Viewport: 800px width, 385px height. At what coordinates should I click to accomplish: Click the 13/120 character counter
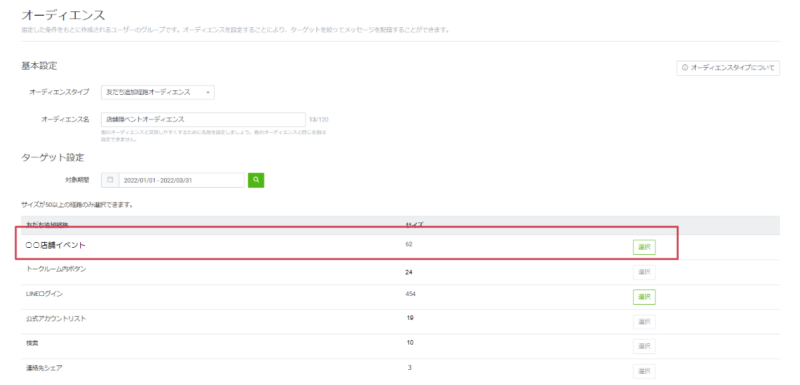319,119
